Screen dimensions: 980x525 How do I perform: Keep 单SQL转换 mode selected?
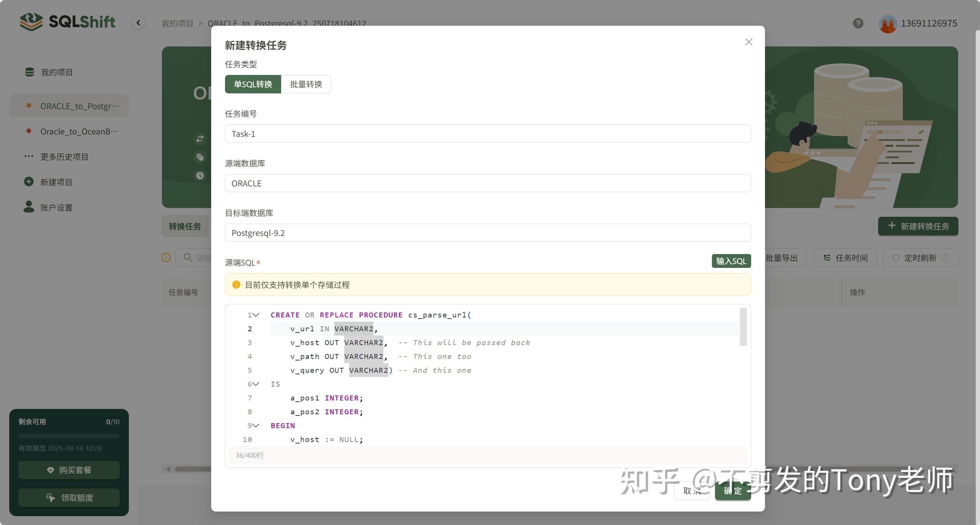click(253, 84)
